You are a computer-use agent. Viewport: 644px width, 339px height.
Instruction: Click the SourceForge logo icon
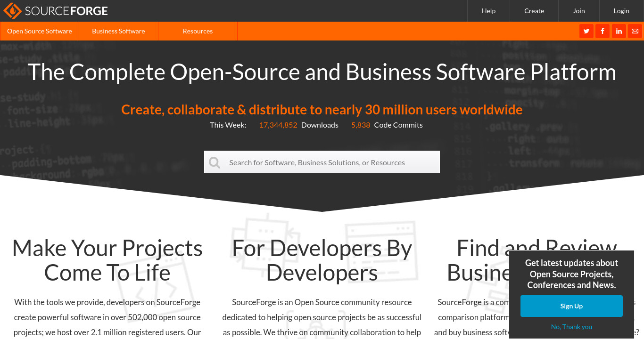12,10
